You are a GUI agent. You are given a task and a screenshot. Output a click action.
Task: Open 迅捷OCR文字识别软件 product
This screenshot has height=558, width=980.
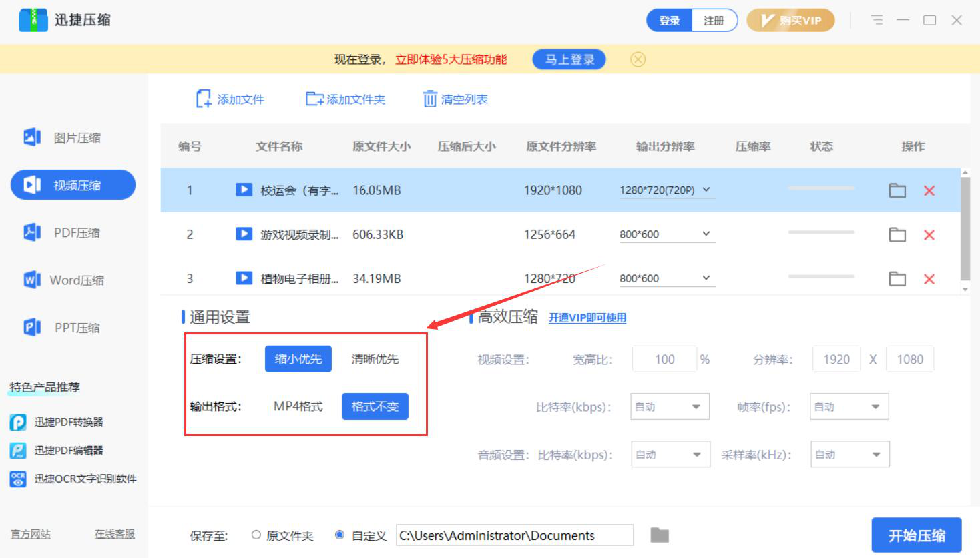click(73, 479)
